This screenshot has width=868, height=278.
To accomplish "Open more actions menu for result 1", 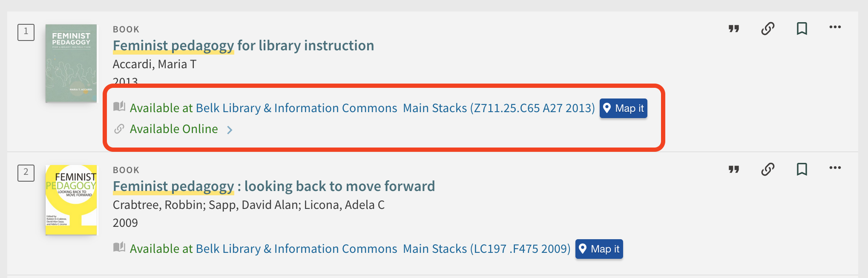I will pyautogui.click(x=835, y=27).
